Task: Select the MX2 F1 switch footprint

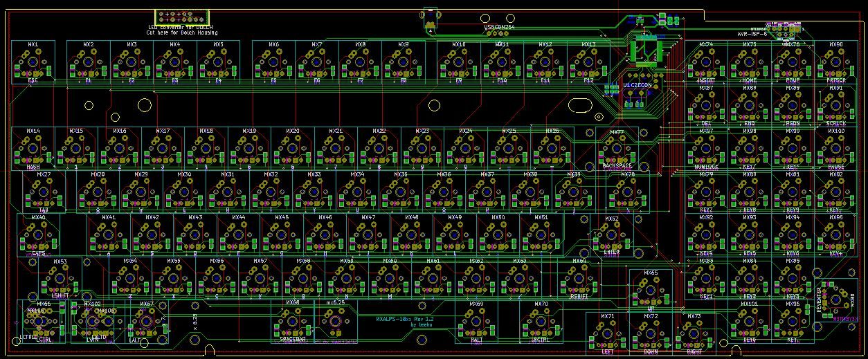Action: 88,62
